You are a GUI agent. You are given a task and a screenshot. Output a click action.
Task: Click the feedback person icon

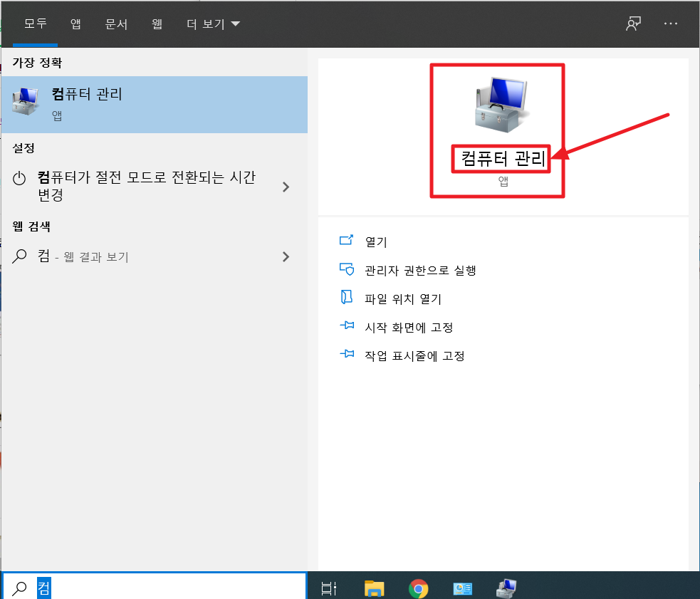click(x=633, y=24)
